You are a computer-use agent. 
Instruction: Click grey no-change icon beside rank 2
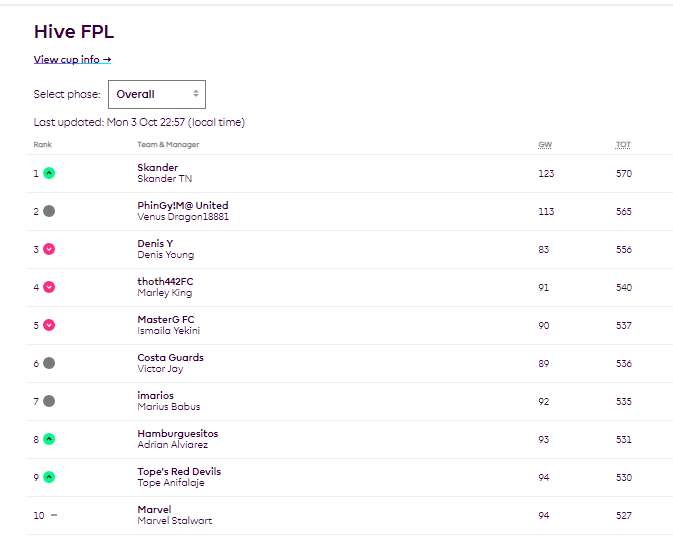click(x=49, y=211)
